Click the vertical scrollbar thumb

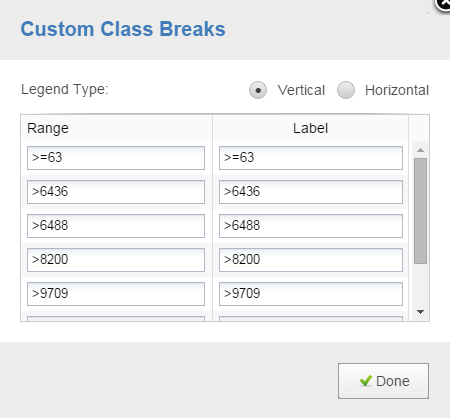(x=420, y=211)
